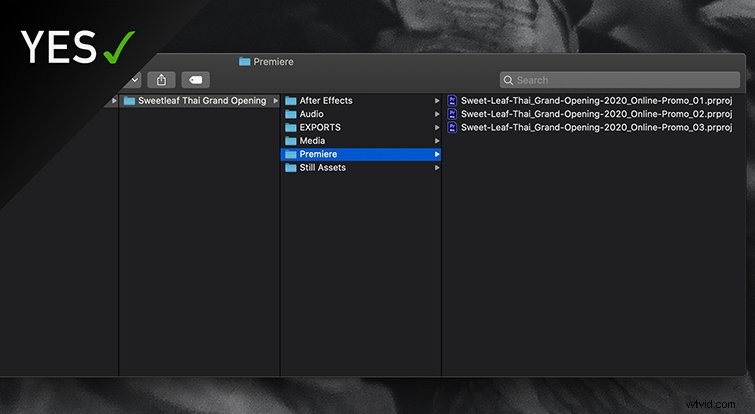Click the Still Assets folder icon
This screenshot has height=414, width=755.
click(291, 168)
